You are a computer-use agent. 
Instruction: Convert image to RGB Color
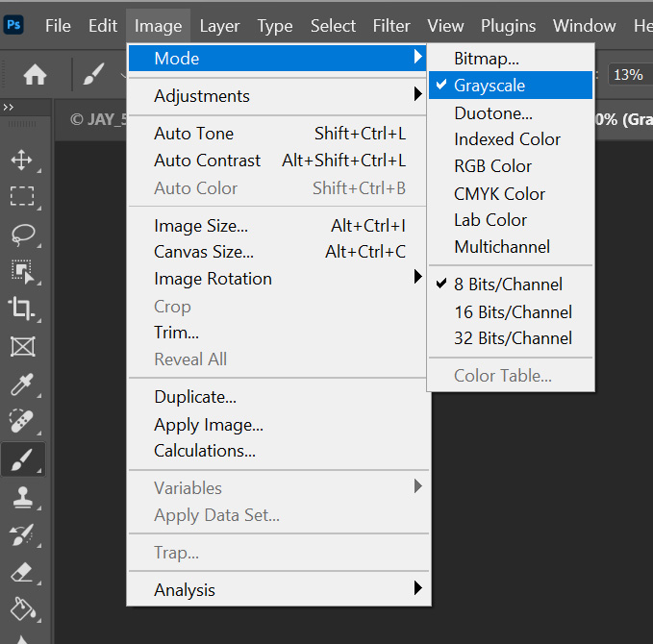(x=511, y=166)
